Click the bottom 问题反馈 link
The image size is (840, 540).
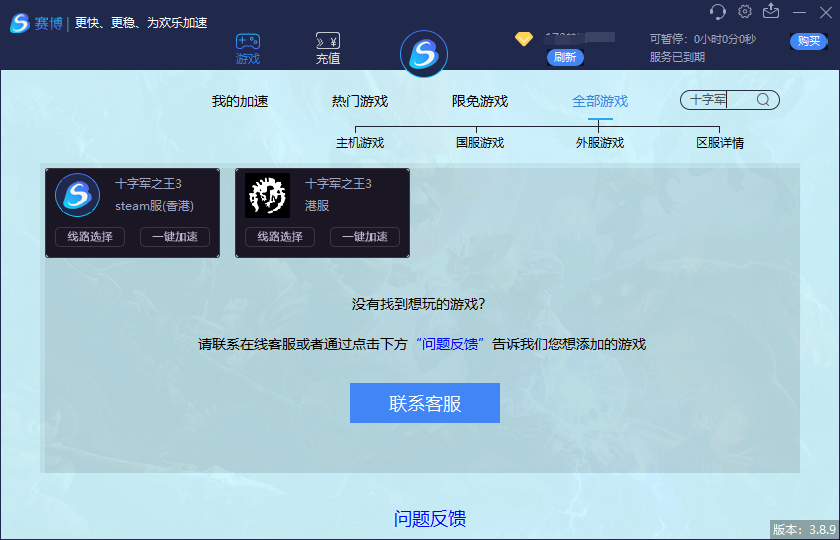coord(430,519)
